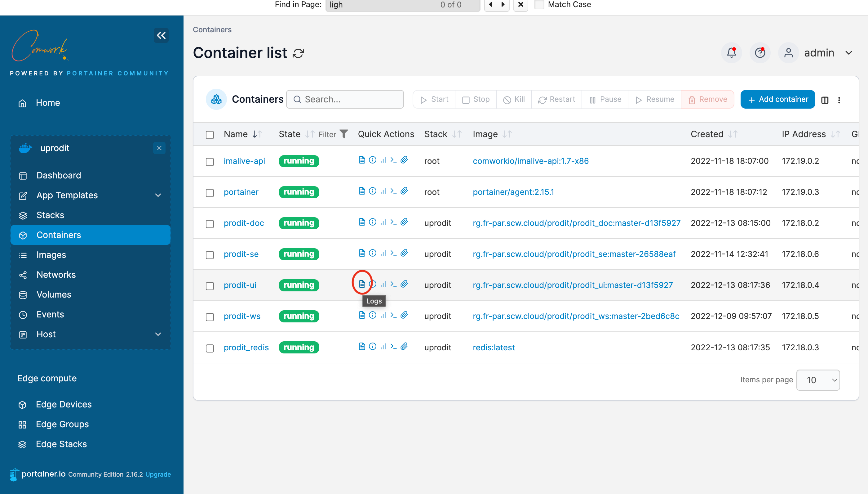Collapse the sidebar with double-chevron icon

tap(161, 35)
